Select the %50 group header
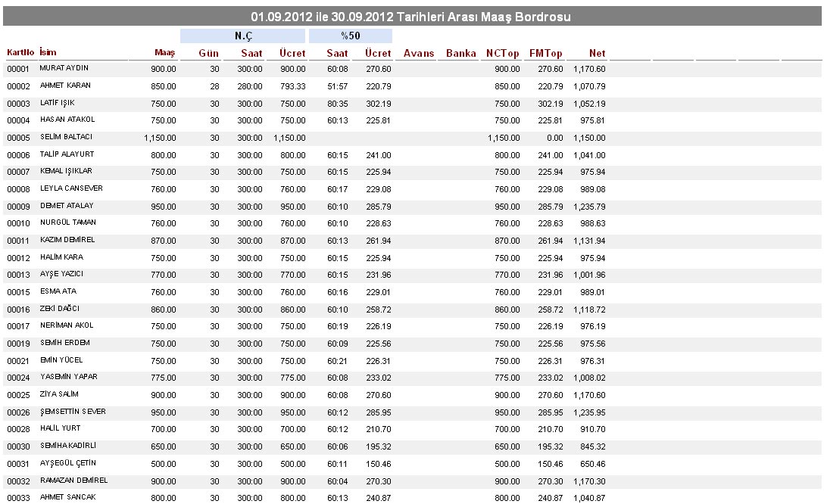 [350, 36]
